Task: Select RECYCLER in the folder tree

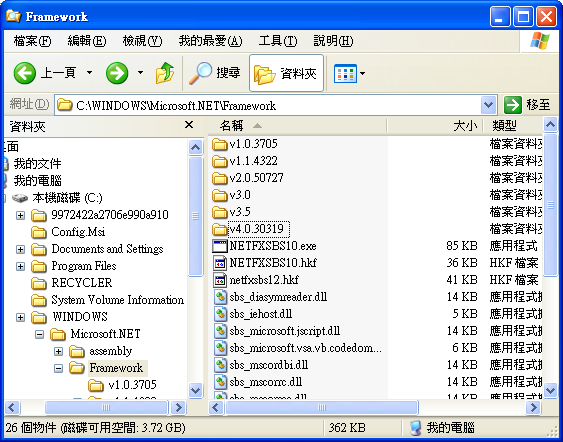Action: pyautogui.click(x=82, y=283)
